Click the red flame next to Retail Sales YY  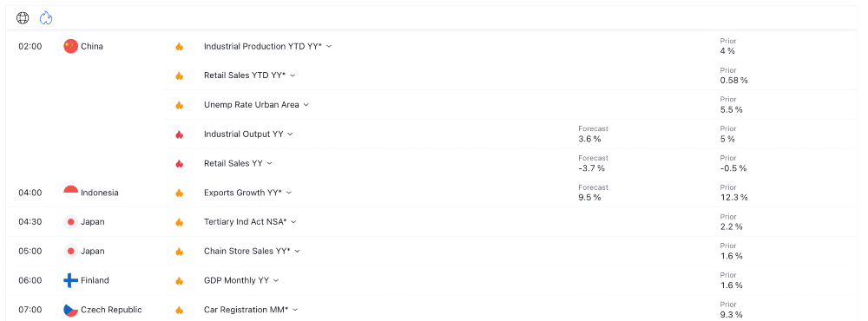pos(180,164)
